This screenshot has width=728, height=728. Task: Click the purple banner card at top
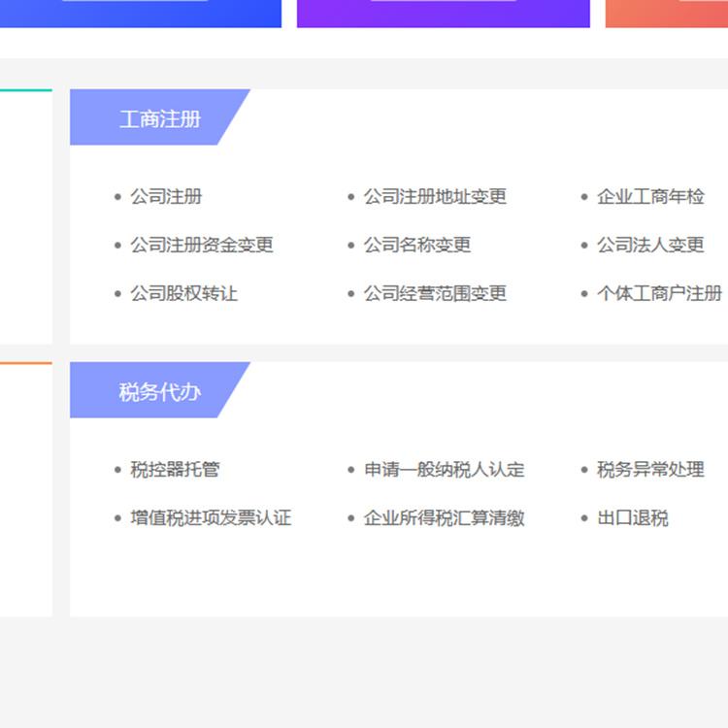tap(443, 13)
